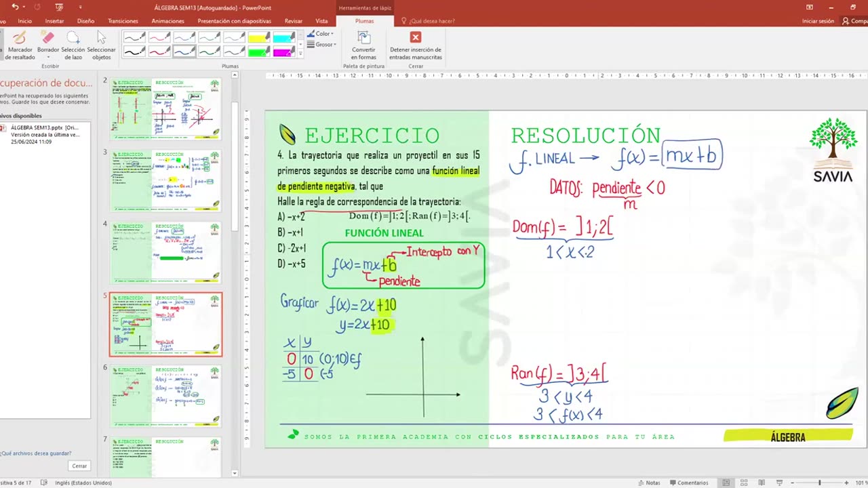Open the Animaciones ribbon tab

pyautogui.click(x=167, y=21)
